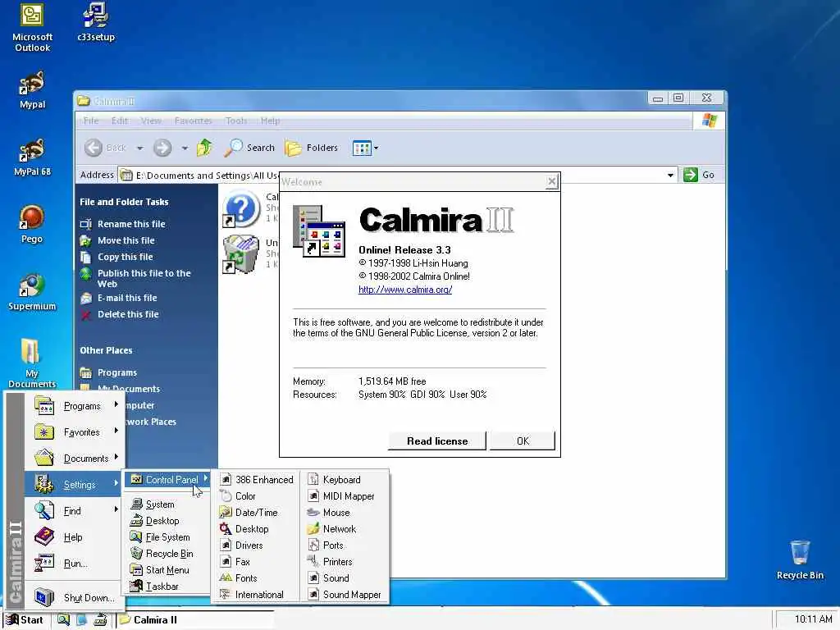Screen dimensions: 840x630
Task: Expand the Address bar dropdown
Action: (670, 176)
